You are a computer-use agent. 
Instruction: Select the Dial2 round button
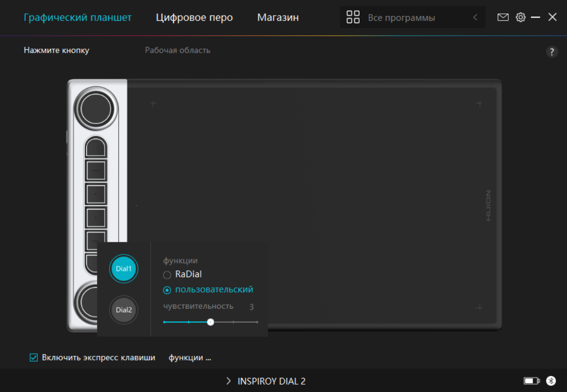tap(124, 310)
